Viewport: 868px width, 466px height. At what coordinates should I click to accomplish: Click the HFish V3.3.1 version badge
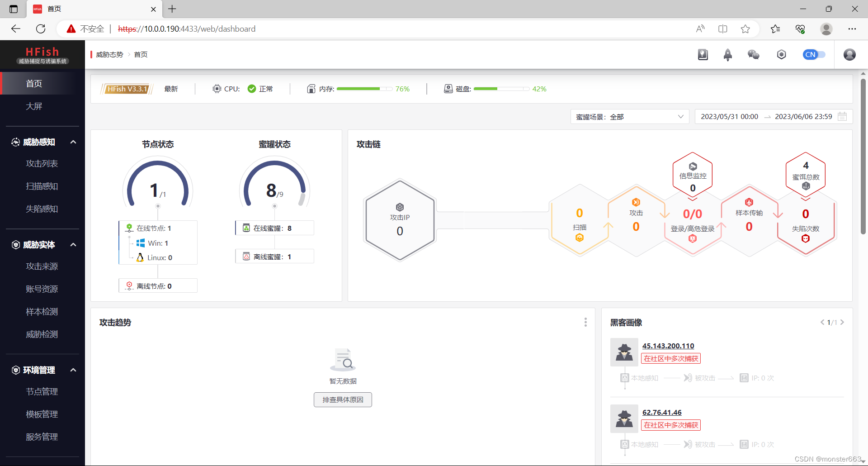[x=127, y=89]
